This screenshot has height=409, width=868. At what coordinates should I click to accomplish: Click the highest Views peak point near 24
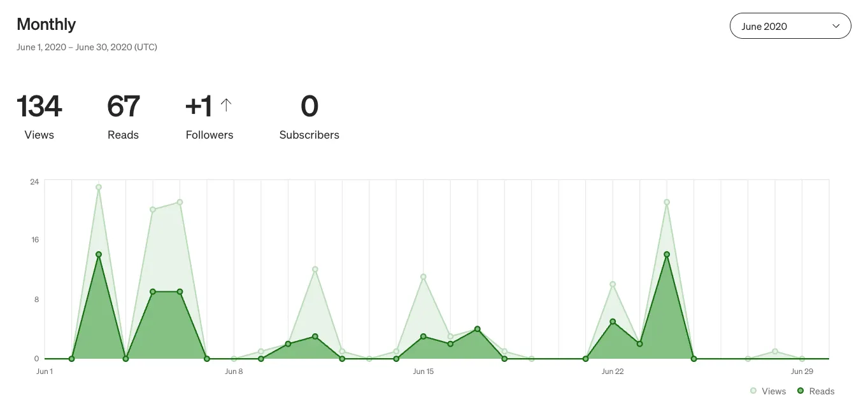pos(99,187)
